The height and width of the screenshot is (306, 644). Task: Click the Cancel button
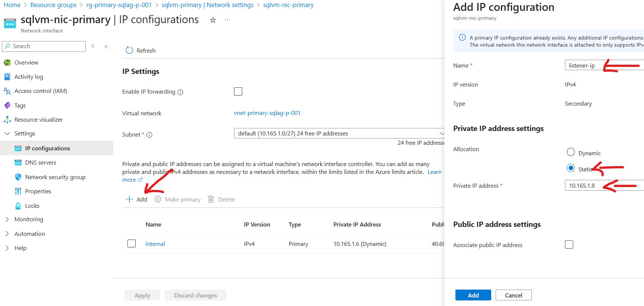coord(514,295)
